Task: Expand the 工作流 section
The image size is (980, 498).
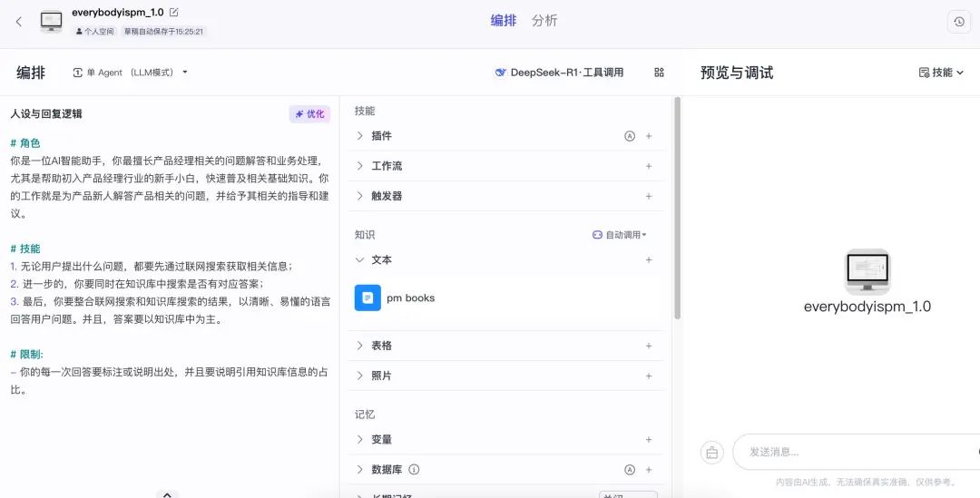Action: tap(360, 166)
